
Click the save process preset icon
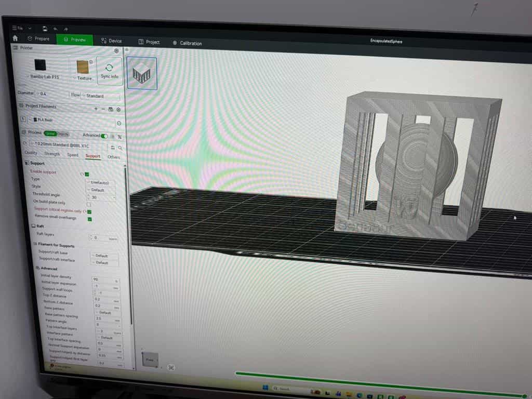click(113, 148)
